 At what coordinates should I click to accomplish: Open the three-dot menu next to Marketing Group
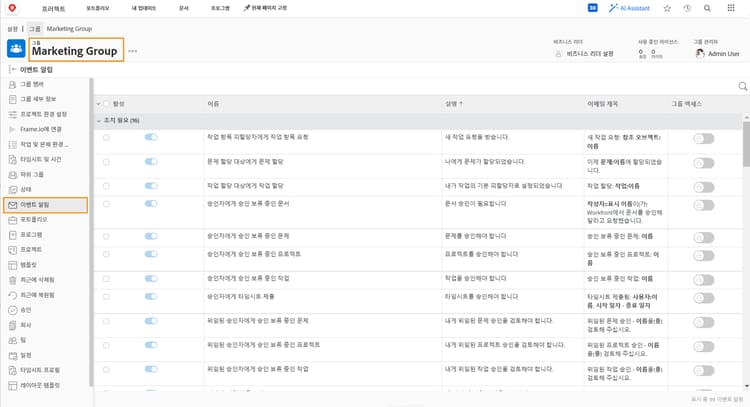tap(132, 51)
